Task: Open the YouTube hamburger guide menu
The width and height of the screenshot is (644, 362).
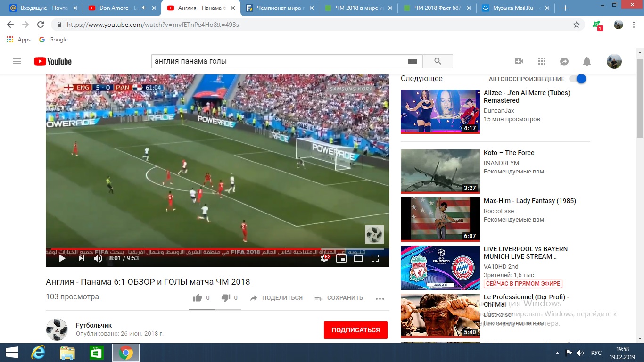Action: (17, 61)
